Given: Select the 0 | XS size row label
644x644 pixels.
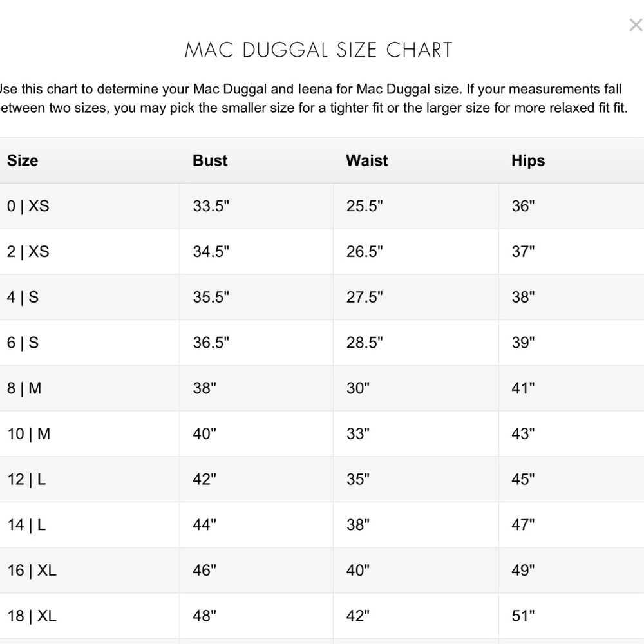Looking at the screenshot, I should click(28, 206).
